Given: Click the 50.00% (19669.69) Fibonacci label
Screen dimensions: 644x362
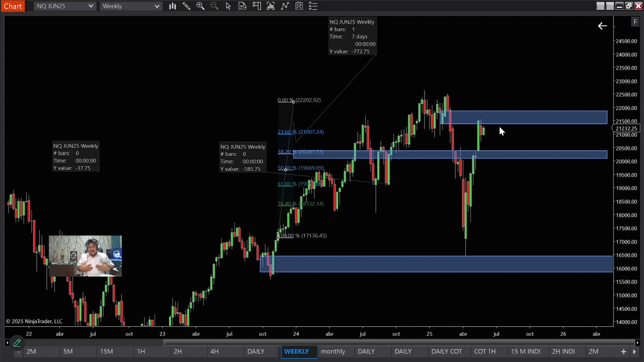Looking at the screenshot, I should tap(301, 168).
